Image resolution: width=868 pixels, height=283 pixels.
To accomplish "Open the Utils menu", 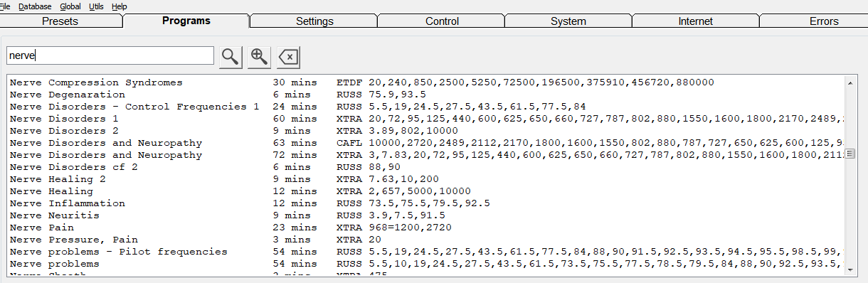I will (x=96, y=6).
